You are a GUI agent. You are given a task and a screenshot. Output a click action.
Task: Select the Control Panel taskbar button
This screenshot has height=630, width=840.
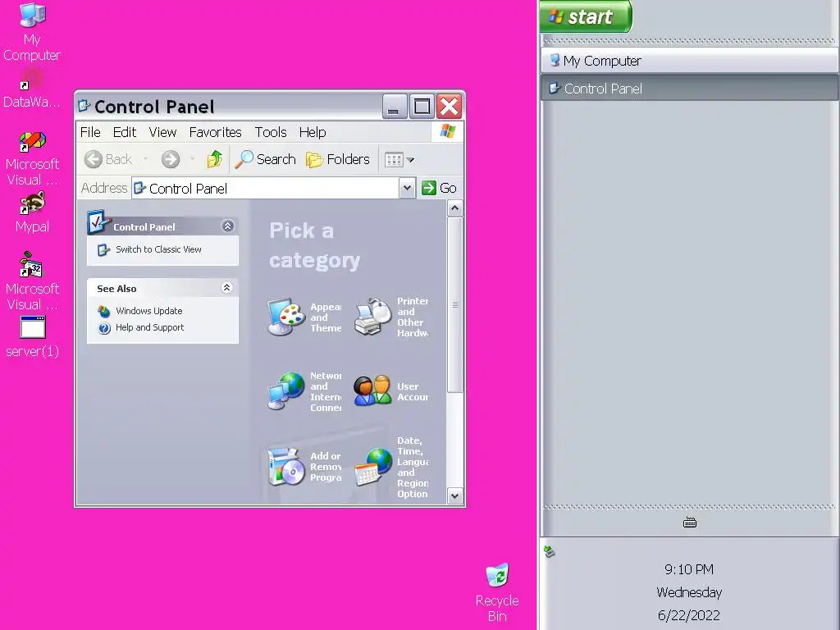point(689,89)
